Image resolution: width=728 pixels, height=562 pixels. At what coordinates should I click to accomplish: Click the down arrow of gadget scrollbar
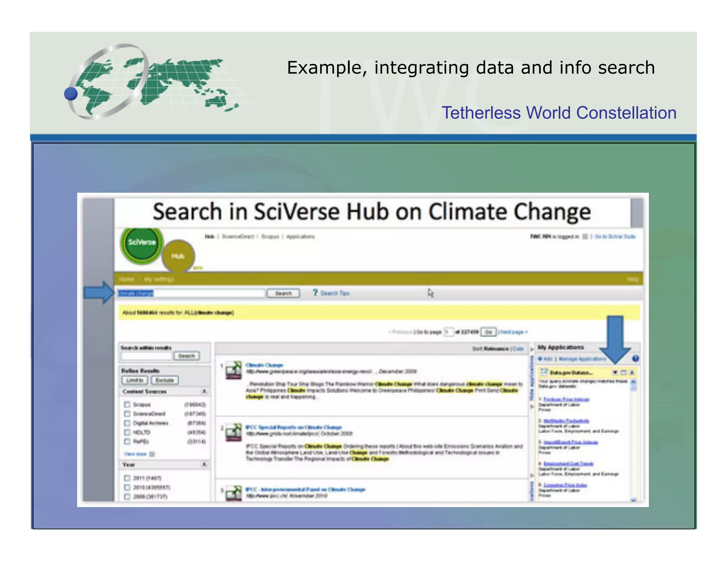tap(633, 499)
